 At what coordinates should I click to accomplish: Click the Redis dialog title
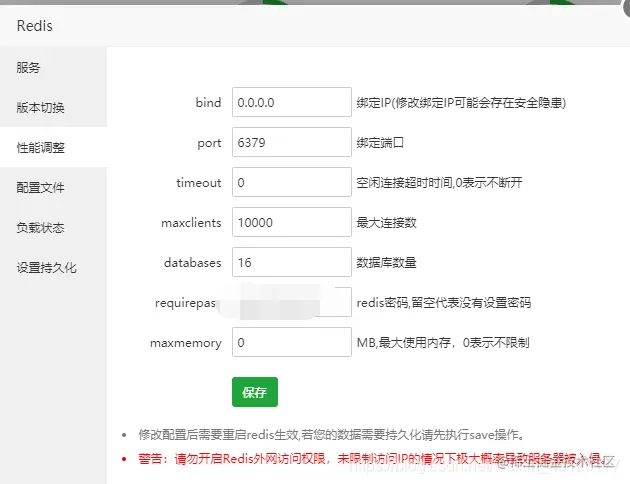[x=35, y=26]
